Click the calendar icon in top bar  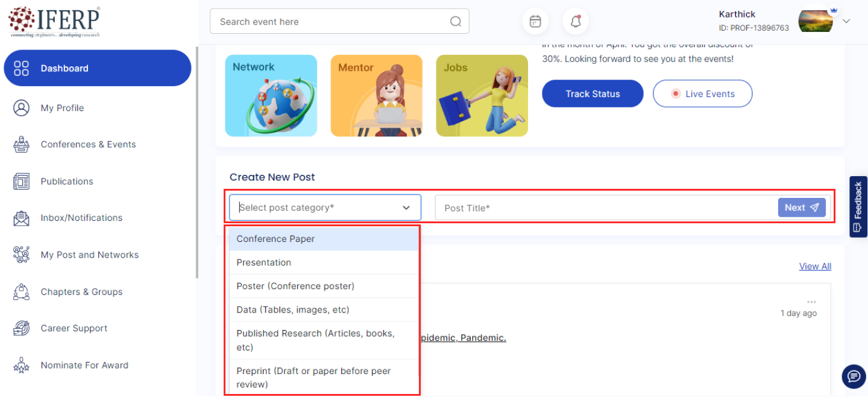pos(535,22)
